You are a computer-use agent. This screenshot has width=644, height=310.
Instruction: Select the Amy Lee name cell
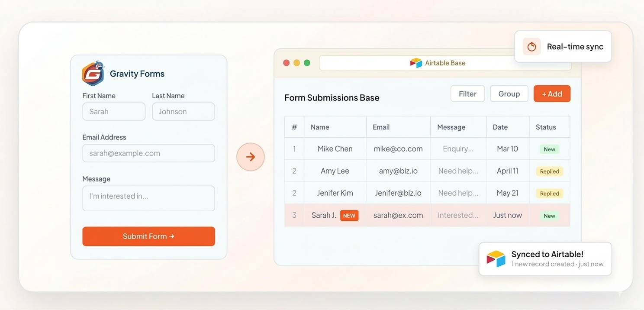tap(335, 171)
